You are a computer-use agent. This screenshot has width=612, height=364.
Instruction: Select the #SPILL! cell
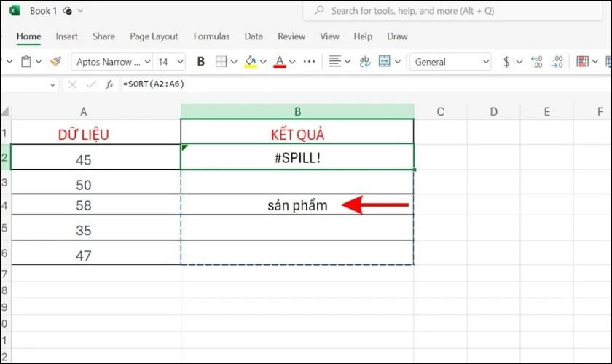click(x=297, y=157)
